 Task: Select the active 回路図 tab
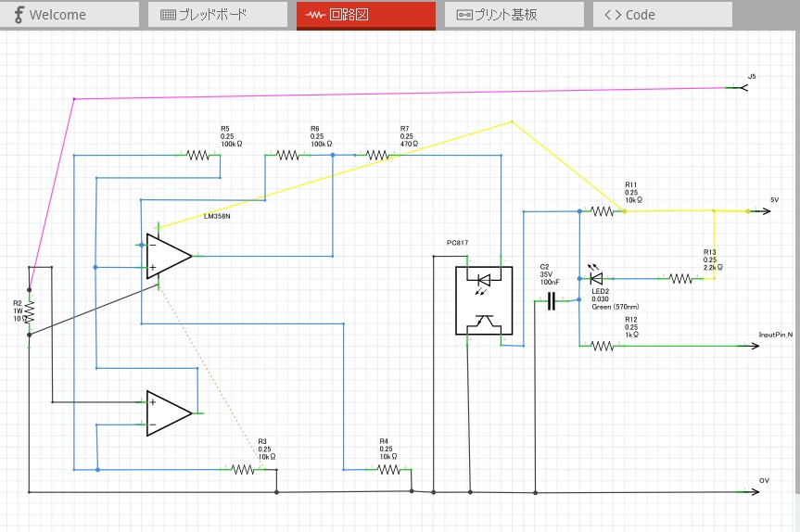365,15
